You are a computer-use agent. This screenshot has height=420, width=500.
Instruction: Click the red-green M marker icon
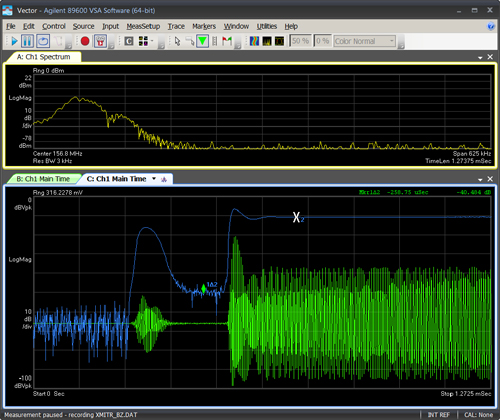pos(227,41)
